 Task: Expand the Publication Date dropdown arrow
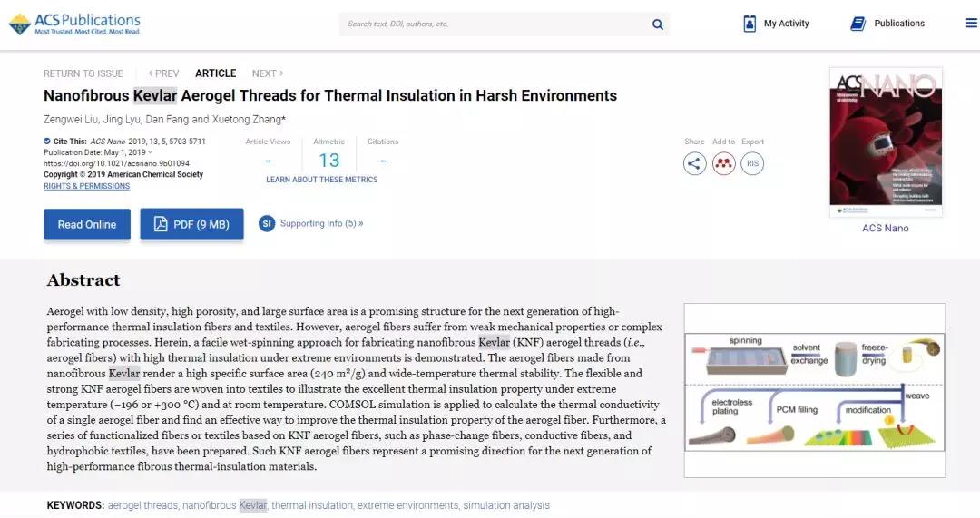pos(151,152)
